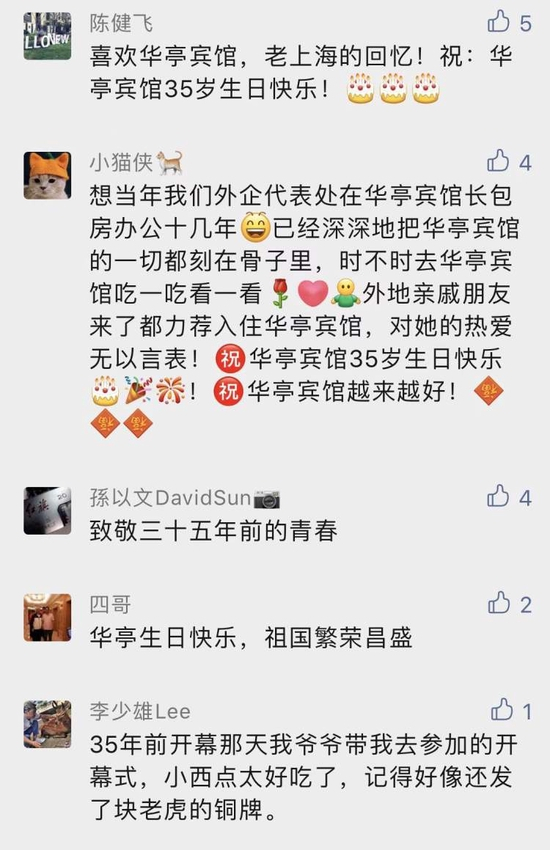View 孫以文DavidSun's avatar picture
The width and height of the screenshot is (550, 850).
click(48, 511)
